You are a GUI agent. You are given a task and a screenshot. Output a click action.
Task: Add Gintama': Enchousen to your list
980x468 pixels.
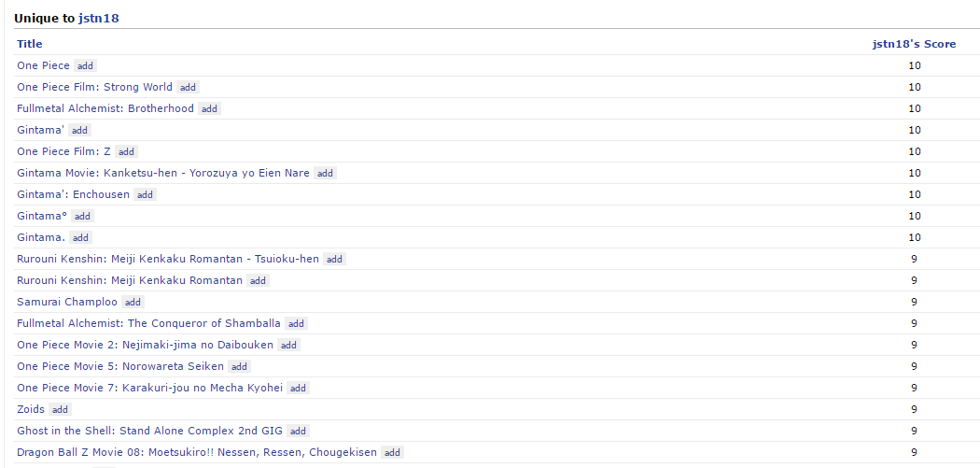pos(145,194)
